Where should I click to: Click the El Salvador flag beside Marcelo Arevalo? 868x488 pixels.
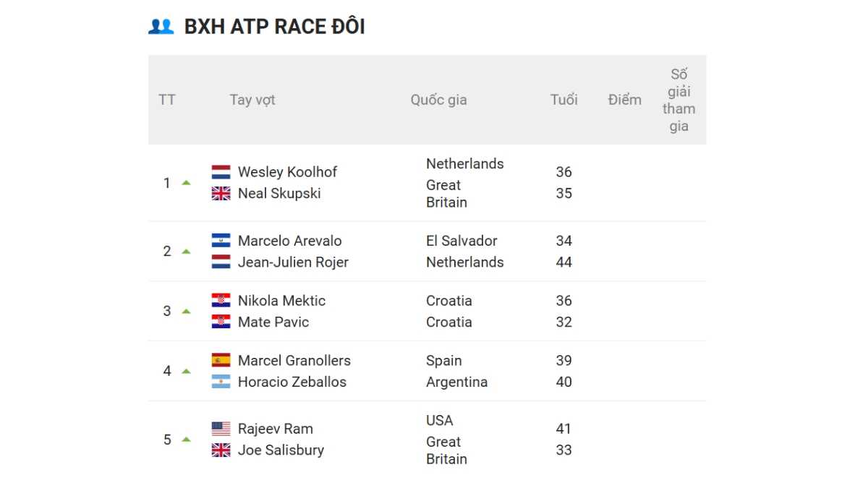coord(221,241)
